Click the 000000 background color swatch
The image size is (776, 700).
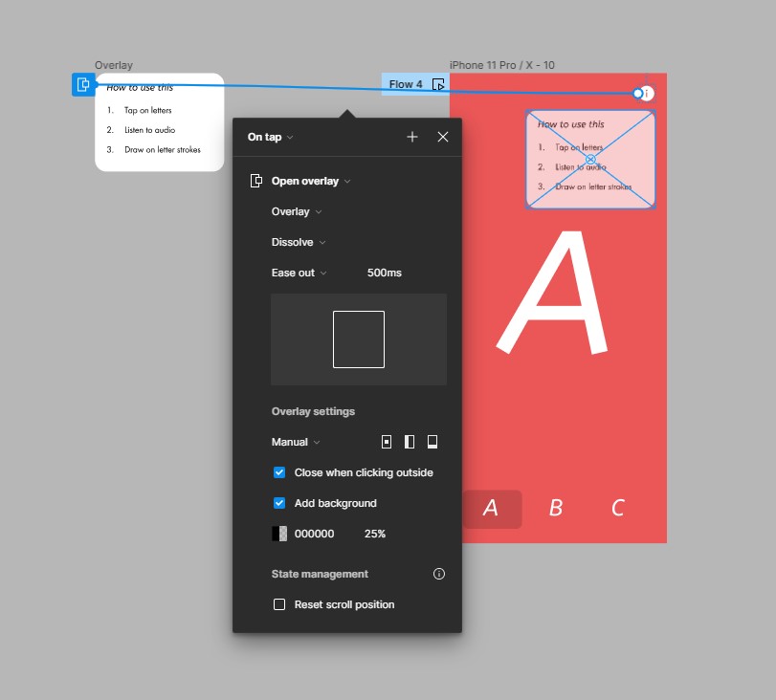click(279, 534)
